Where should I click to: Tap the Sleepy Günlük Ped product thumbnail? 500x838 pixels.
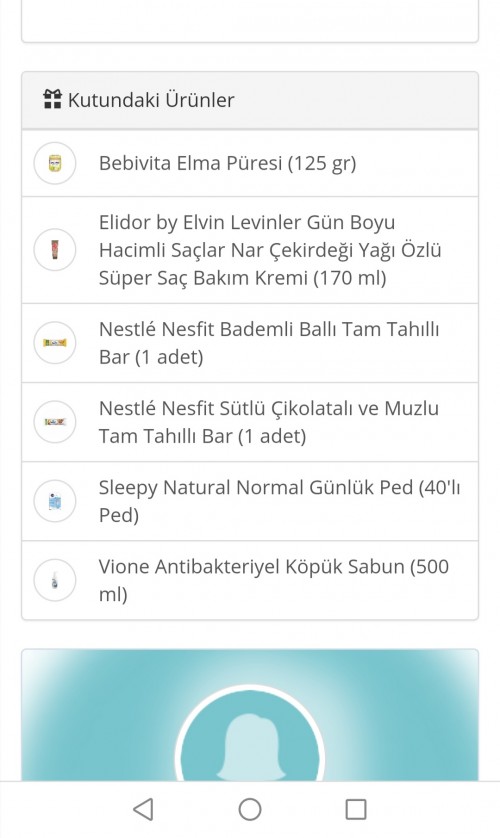pos(55,501)
